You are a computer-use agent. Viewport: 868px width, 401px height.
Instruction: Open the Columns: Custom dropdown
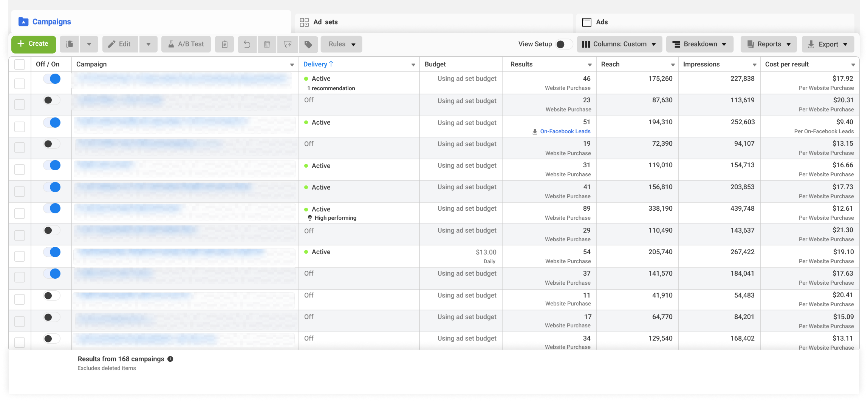coord(619,44)
